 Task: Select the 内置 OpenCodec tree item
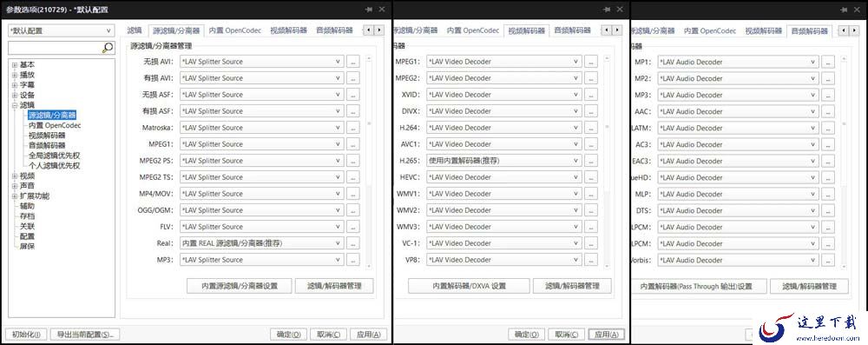tap(55, 125)
